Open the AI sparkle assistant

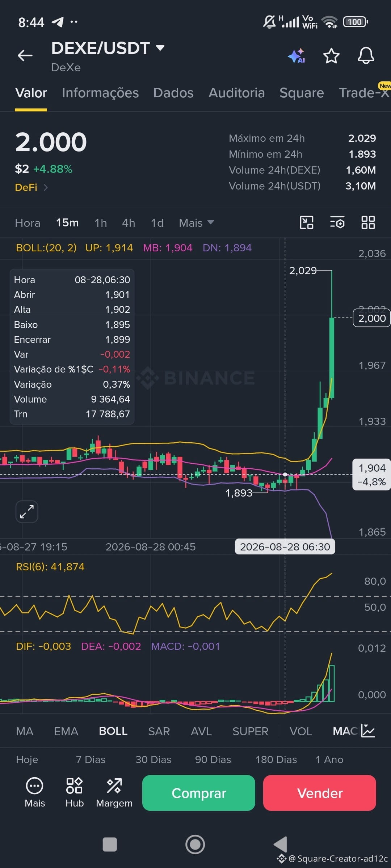click(296, 56)
